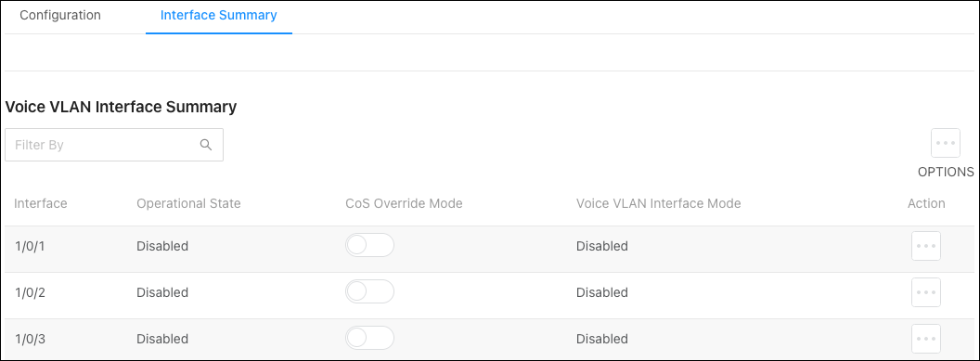Open the OPTIONS ellipsis menu
The width and height of the screenshot is (980, 361).
click(945, 143)
